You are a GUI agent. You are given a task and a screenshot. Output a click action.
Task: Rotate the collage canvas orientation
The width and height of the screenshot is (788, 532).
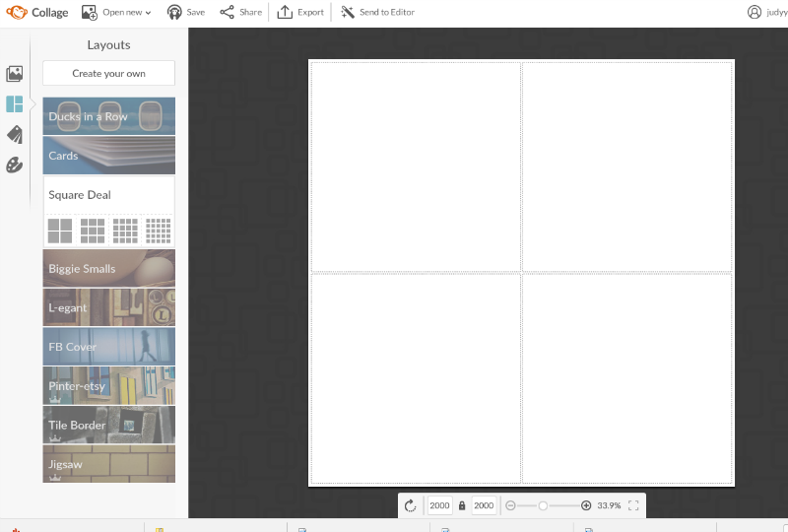tap(411, 505)
